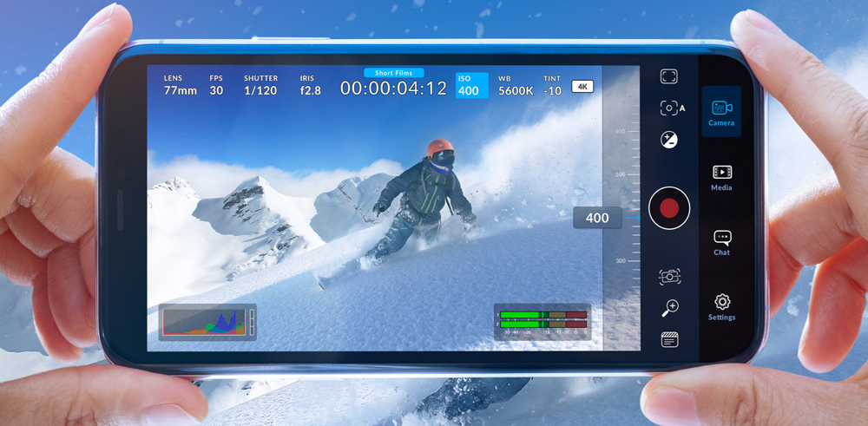Viewport: 868px width, 426px height.
Task: Tap the 400 value on ISO slider
Action: pos(597,218)
